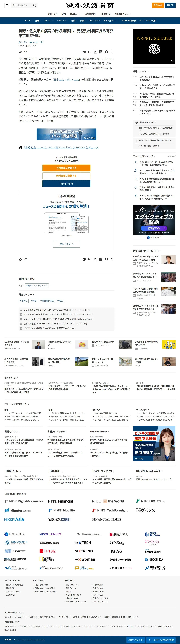
Task: Share to X from the bottom article toolbar
Action: click(x=101, y=259)
